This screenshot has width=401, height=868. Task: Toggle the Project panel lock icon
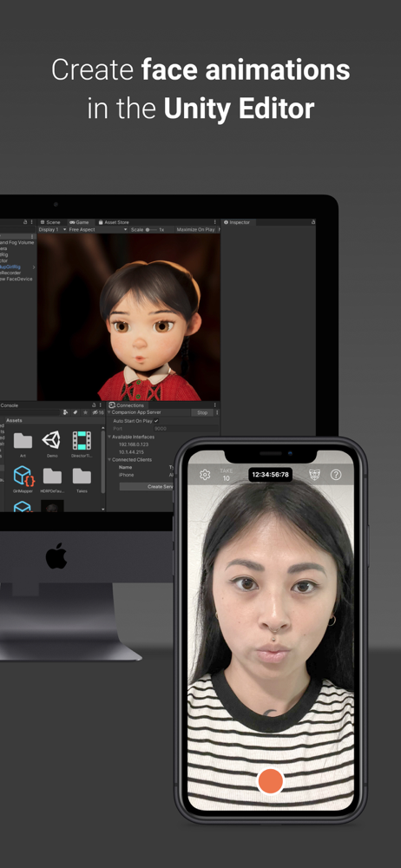click(94, 405)
